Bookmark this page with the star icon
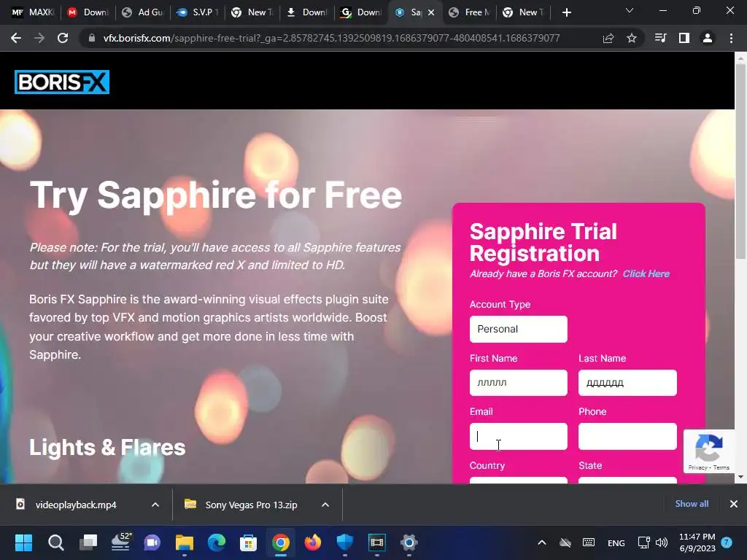The height and width of the screenshot is (560, 747). pyautogui.click(x=632, y=38)
